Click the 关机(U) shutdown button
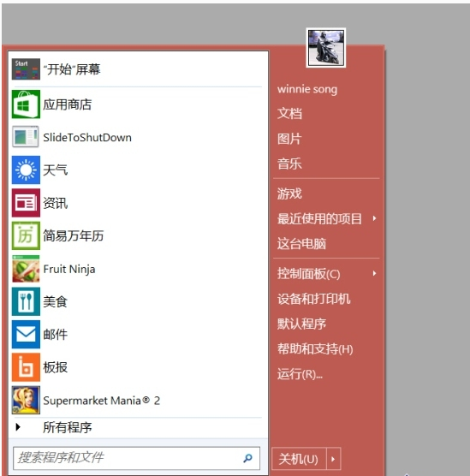This screenshot has height=476, width=470. pos(299,459)
